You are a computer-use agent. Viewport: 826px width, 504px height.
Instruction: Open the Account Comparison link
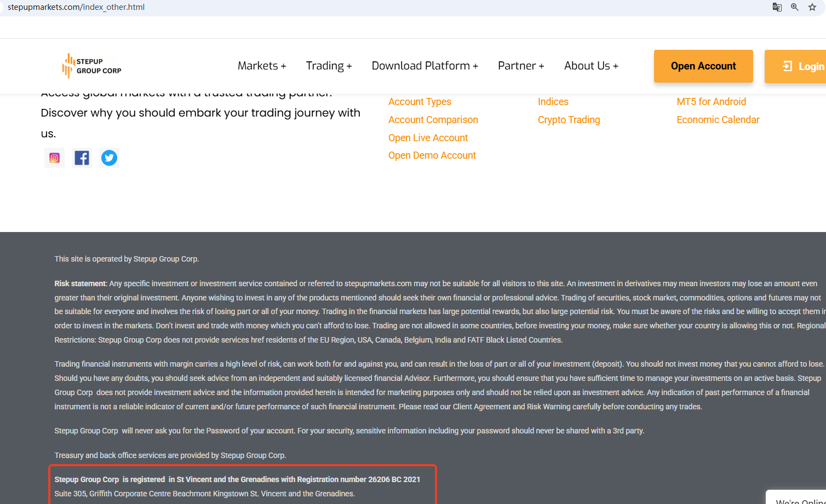coord(433,120)
